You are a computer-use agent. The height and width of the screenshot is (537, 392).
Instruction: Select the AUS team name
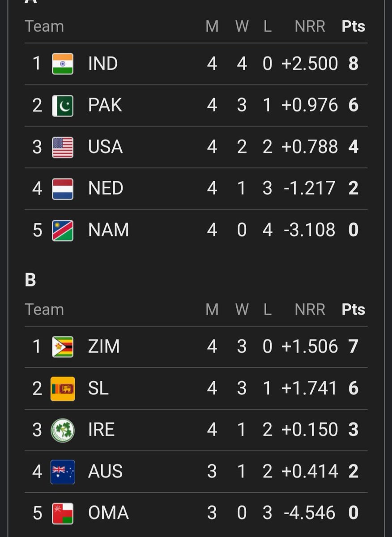[x=105, y=472]
